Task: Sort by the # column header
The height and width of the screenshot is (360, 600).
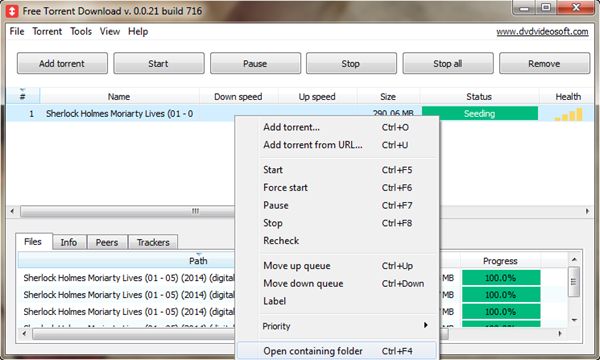Action: click(23, 96)
